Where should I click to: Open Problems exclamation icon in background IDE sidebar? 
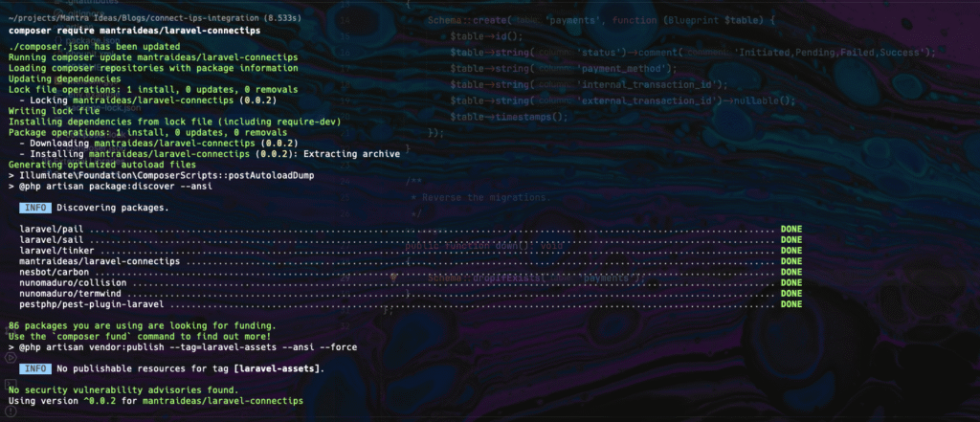[x=11, y=411]
